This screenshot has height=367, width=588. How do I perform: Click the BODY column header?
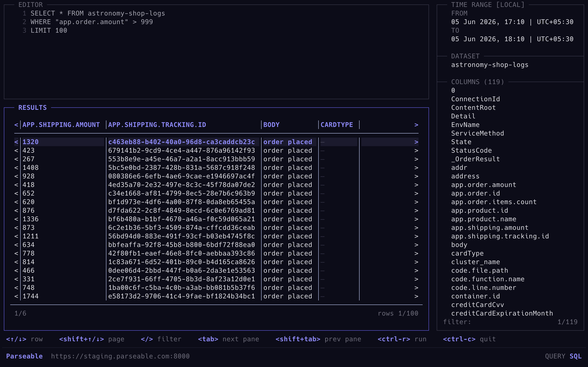click(x=271, y=125)
